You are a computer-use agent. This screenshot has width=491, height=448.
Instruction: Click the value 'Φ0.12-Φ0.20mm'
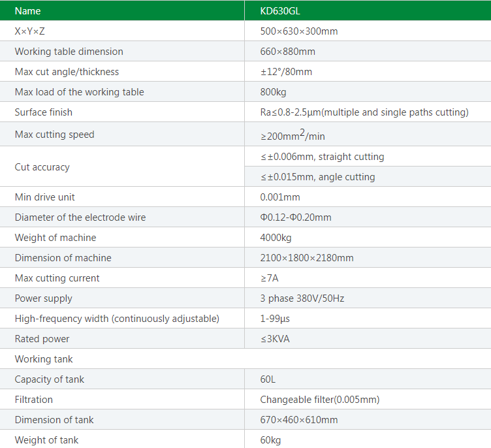point(296,217)
